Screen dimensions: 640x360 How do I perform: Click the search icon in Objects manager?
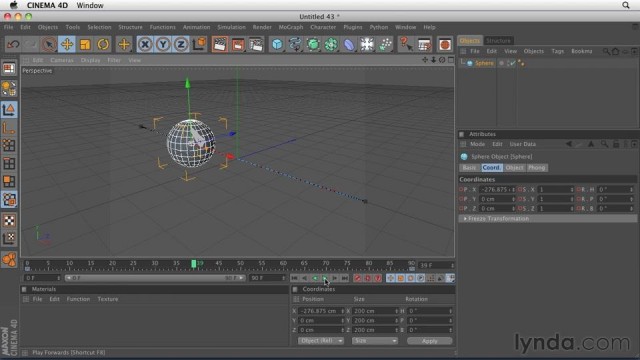pos(607,51)
